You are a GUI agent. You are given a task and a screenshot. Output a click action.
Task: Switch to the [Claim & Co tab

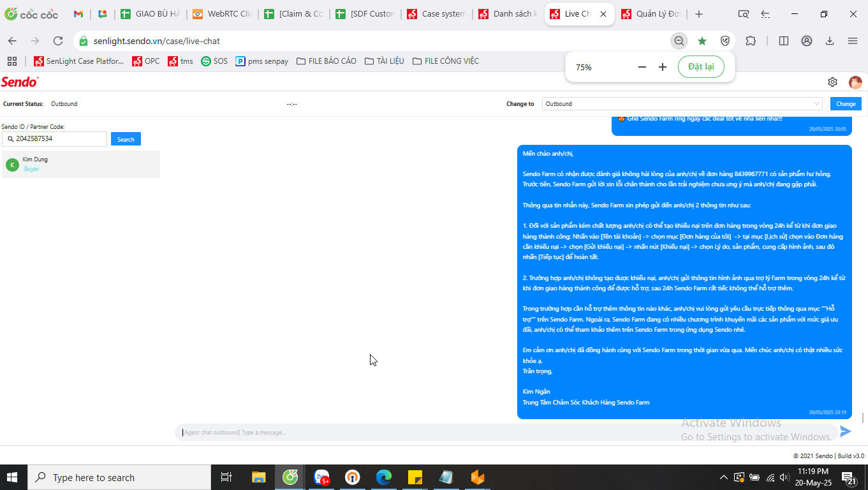point(294,14)
